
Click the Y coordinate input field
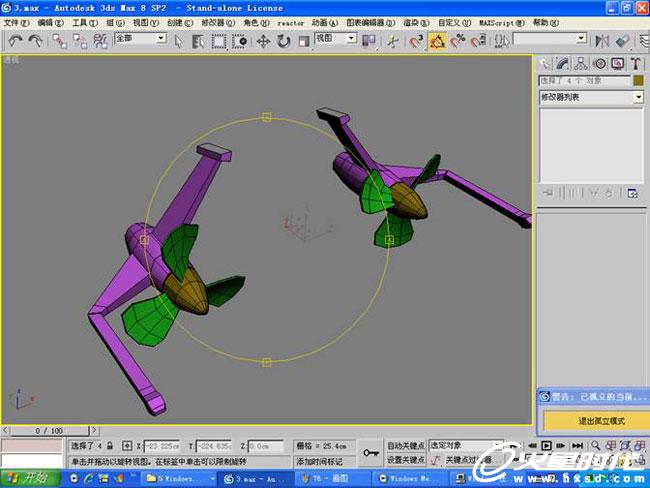[x=213, y=446]
